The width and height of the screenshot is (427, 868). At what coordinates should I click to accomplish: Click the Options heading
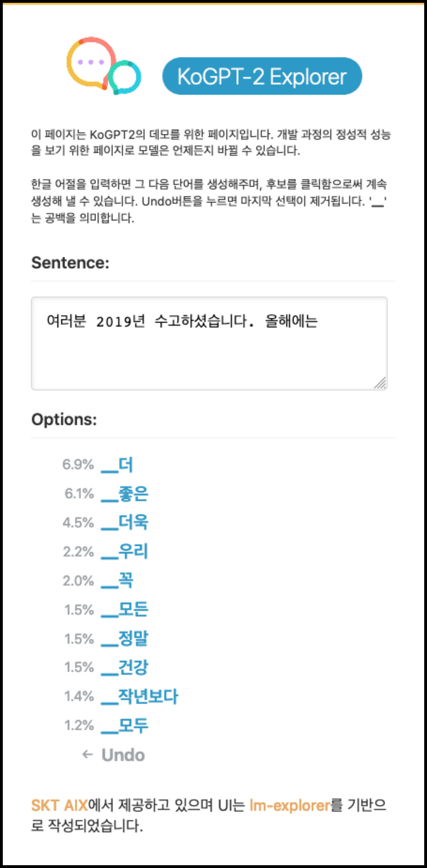(x=64, y=420)
